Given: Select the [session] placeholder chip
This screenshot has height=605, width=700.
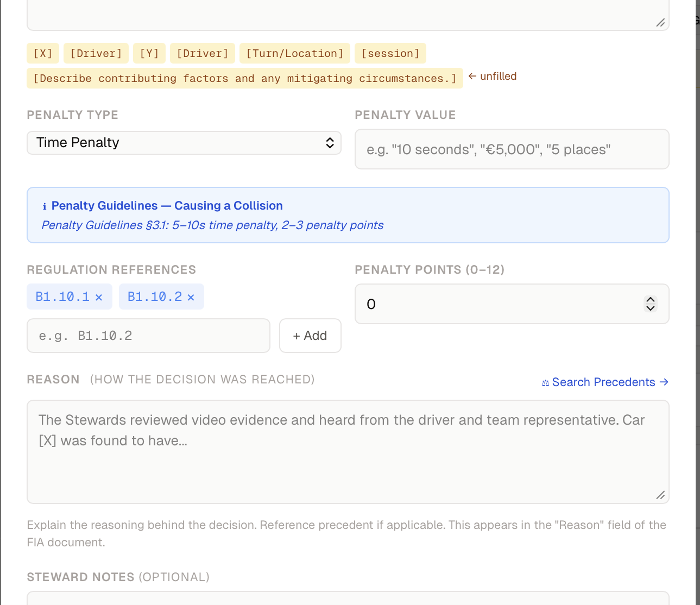Looking at the screenshot, I should (x=390, y=53).
